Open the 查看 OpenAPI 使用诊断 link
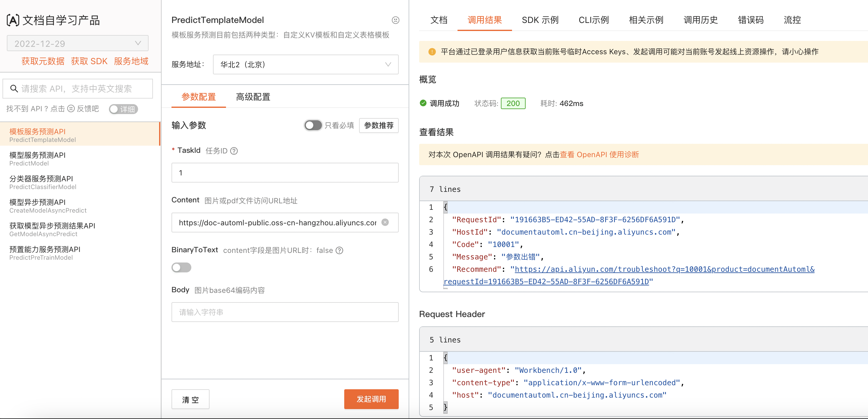This screenshot has height=419, width=868. coord(599,155)
